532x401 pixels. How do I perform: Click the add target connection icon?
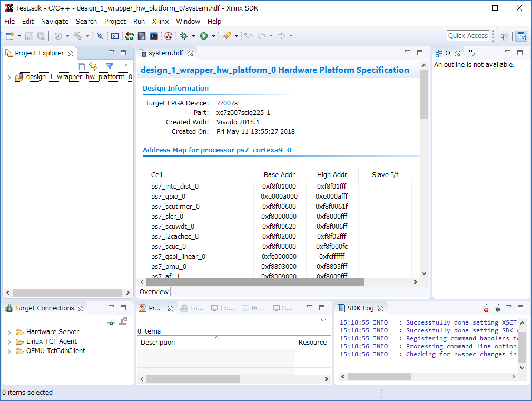[111, 321]
